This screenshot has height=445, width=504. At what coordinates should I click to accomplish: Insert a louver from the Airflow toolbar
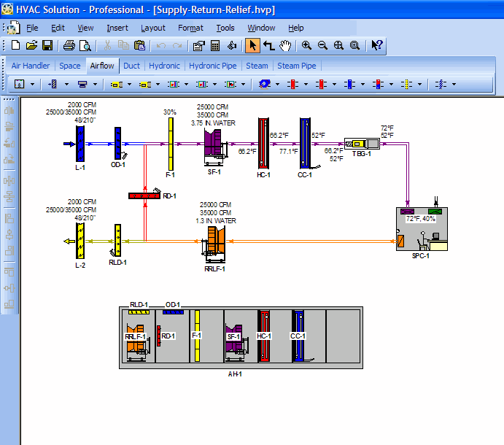tap(53, 84)
